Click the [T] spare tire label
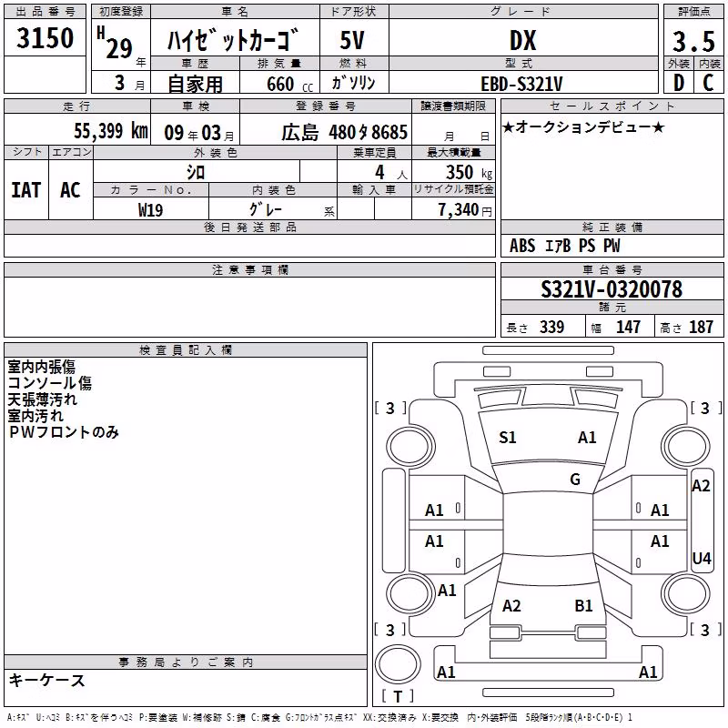 pyautogui.click(x=398, y=696)
